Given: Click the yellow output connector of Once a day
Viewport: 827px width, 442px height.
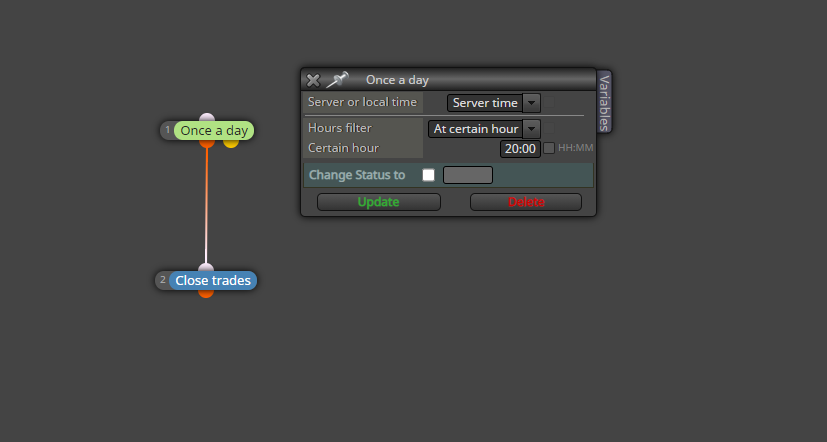Looking at the screenshot, I should point(231,143).
